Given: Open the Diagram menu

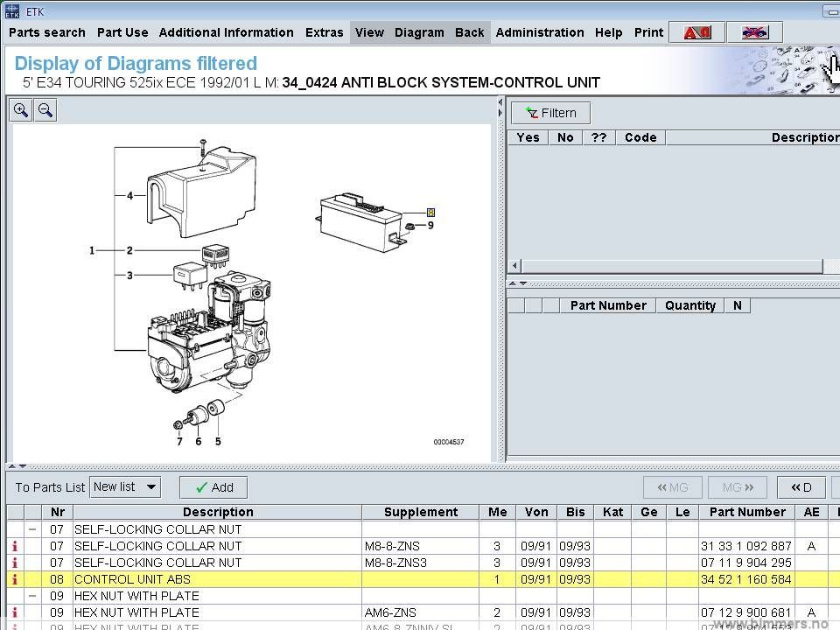Looking at the screenshot, I should click(x=419, y=32).
